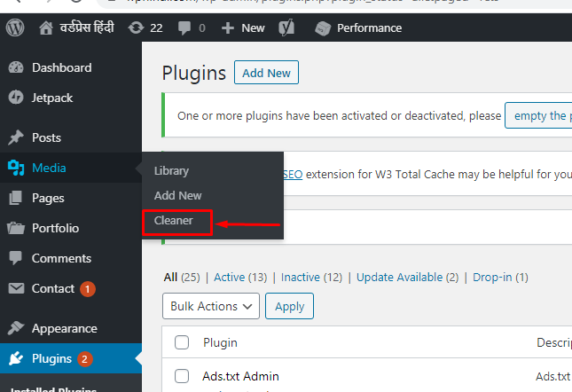Open the New content dropdown in toolbar
The image size is (572, 392).
pos(244,27)
